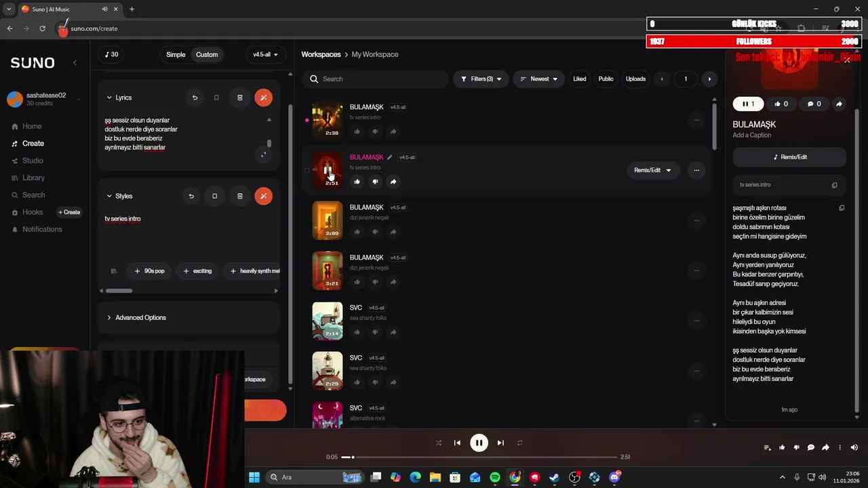Dislike the playing BULAMAŞK 2:51 track
This screenshot has width=868, height=488.
pyautogui.click(x=375, y=182)
